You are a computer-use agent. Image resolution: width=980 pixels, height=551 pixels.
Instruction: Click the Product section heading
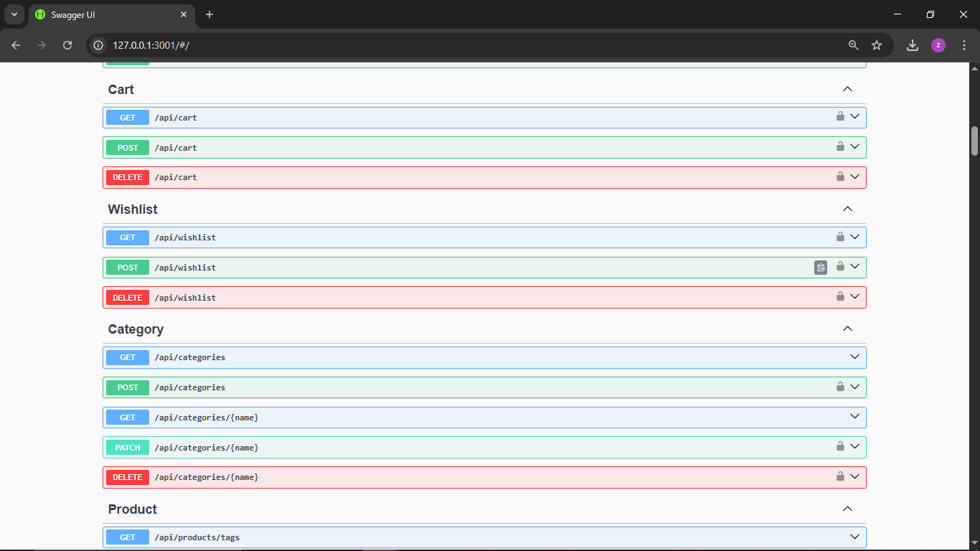[x=133, y=509]
